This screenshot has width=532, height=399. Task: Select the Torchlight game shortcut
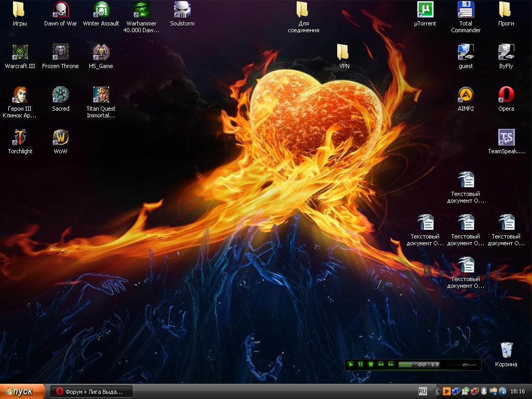click(x=20, y=138)
